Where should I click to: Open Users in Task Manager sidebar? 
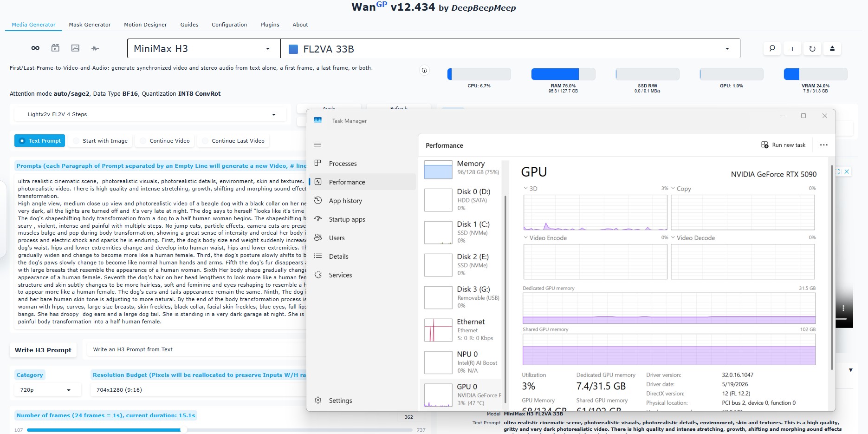click(363, 238)
